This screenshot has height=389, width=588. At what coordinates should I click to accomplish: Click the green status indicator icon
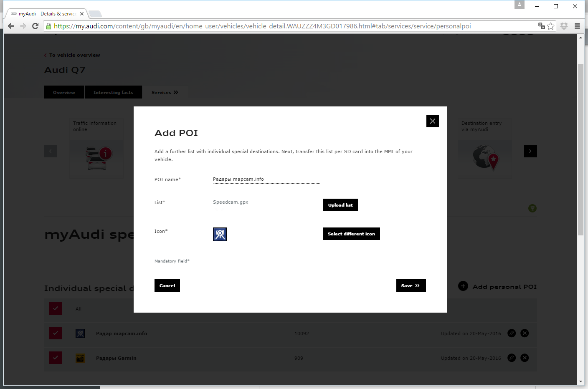click(x=532, y=208)
